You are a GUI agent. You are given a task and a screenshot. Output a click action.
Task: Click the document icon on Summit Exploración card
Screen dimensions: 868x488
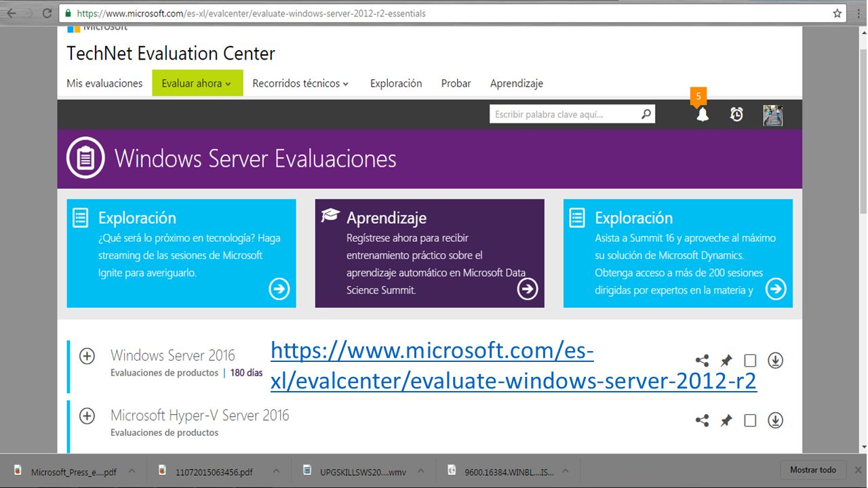click(x=577, y=218)
